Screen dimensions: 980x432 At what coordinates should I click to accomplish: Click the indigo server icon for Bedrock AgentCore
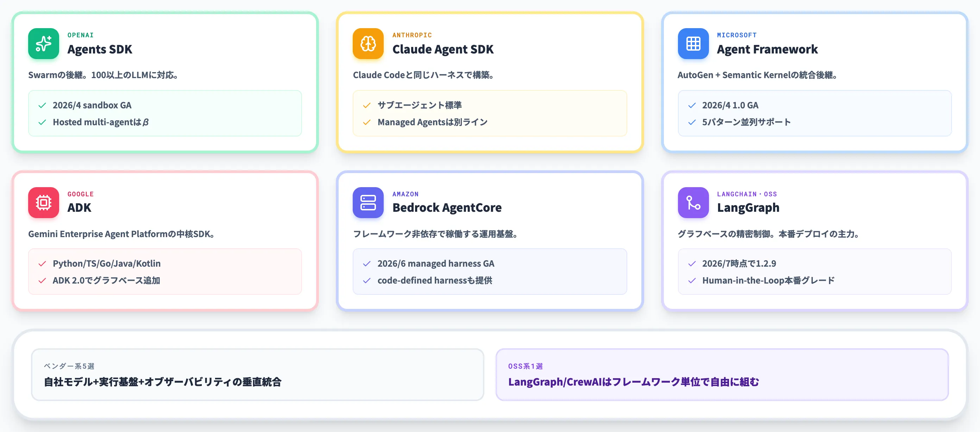pyautogui.click(x=368, y=202)
